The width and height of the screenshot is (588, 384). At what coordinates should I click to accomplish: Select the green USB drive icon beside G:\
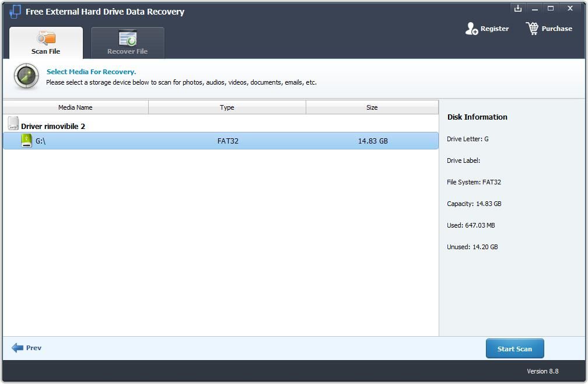[x=26, y=141]
